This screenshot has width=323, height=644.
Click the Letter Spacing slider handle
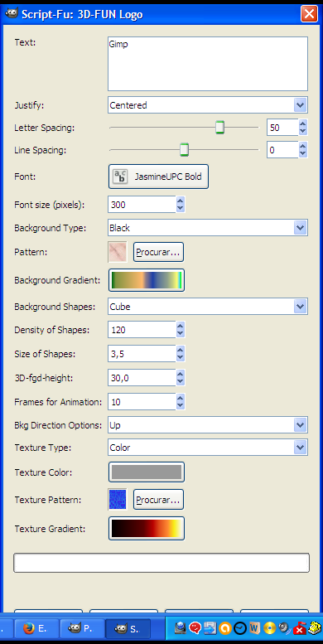coord(220,128)
